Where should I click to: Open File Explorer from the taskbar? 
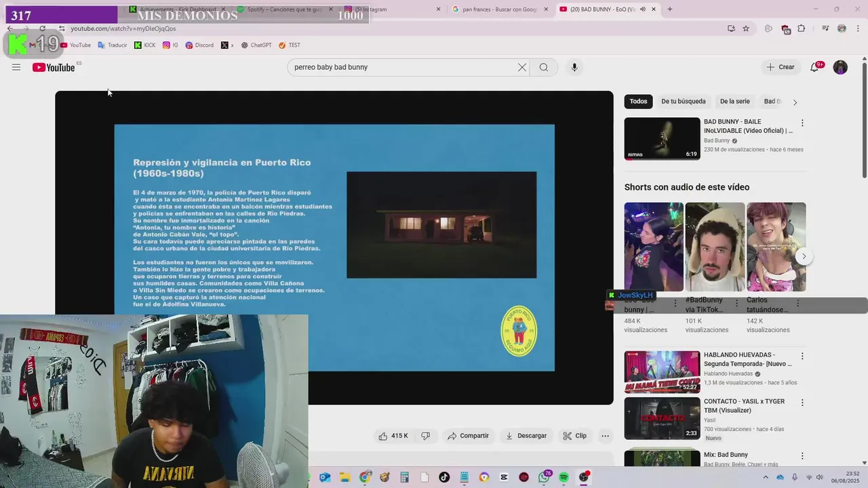tap(344, 477)
